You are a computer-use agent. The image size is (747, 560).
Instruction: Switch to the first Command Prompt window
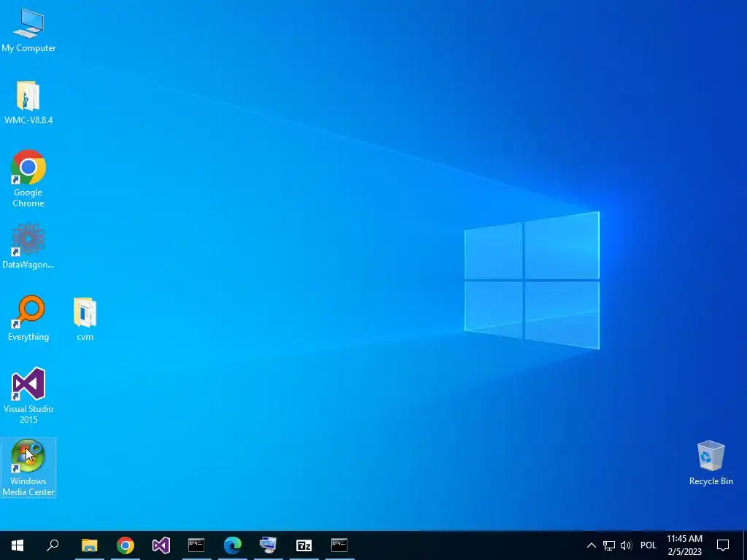(x=196, y=545)
